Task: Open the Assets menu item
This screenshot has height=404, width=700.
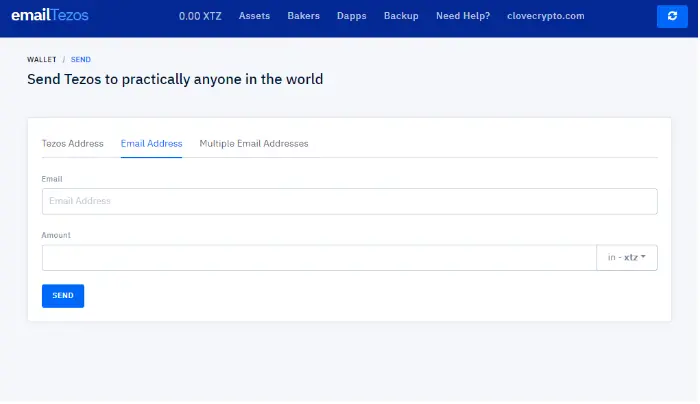Action: (254, 16)
